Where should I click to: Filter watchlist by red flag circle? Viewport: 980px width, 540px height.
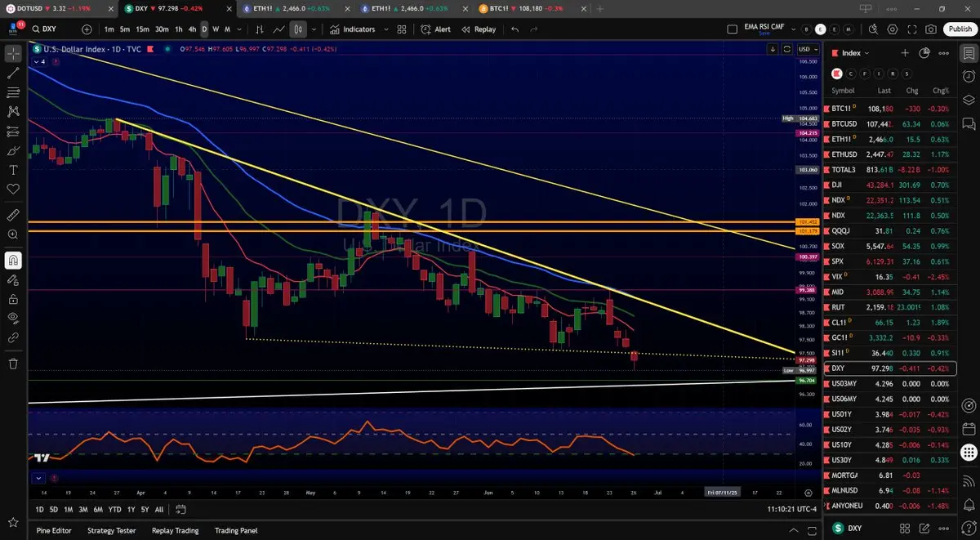837,74
